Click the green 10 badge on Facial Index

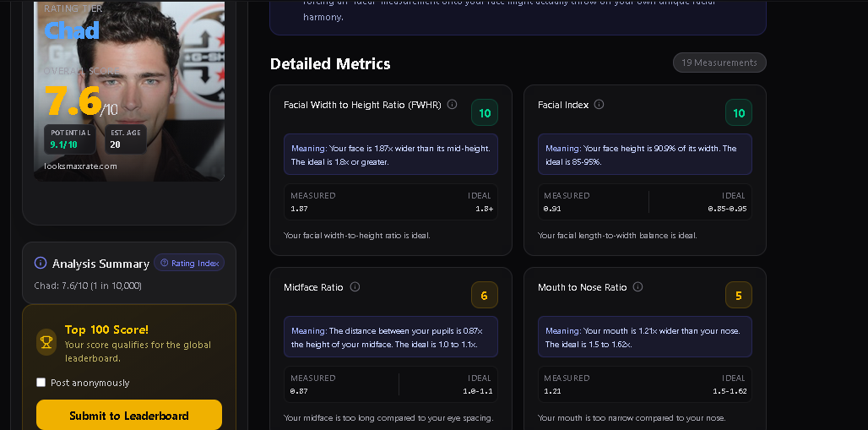pyautogui.click(x=739, y=113)
